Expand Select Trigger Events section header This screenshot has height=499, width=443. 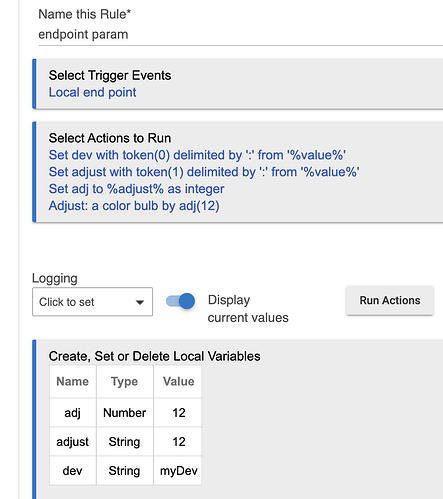[x=110, y=75]
